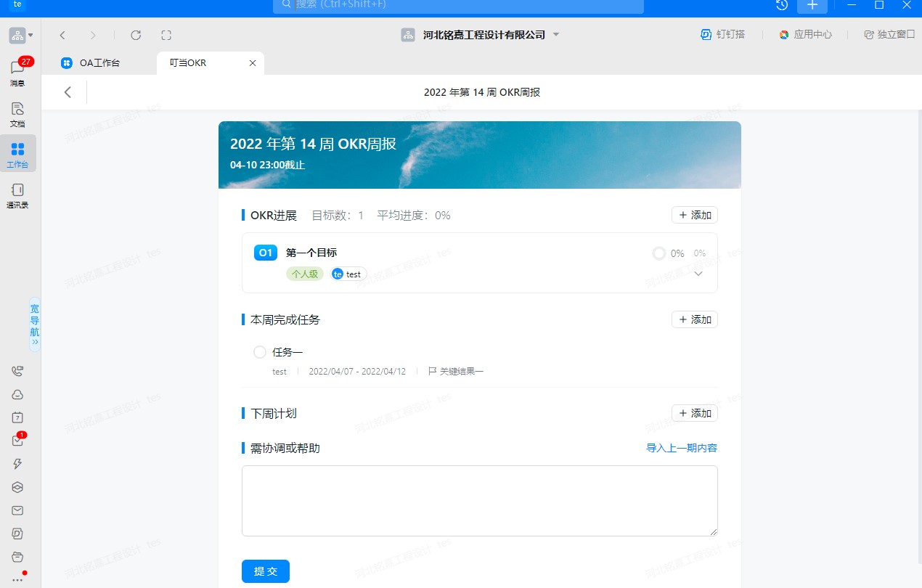Click the 需协调或帮助 text area
This screenshot has height=588, width=922.
(x=479, y=501)
